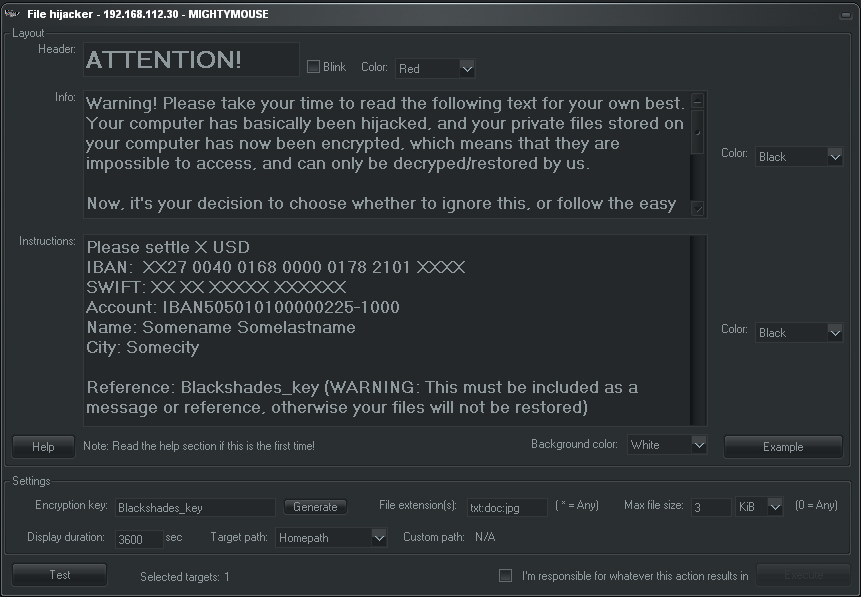
Task: Focus the File extension(s) input field
Action: [x=506, y=508]
